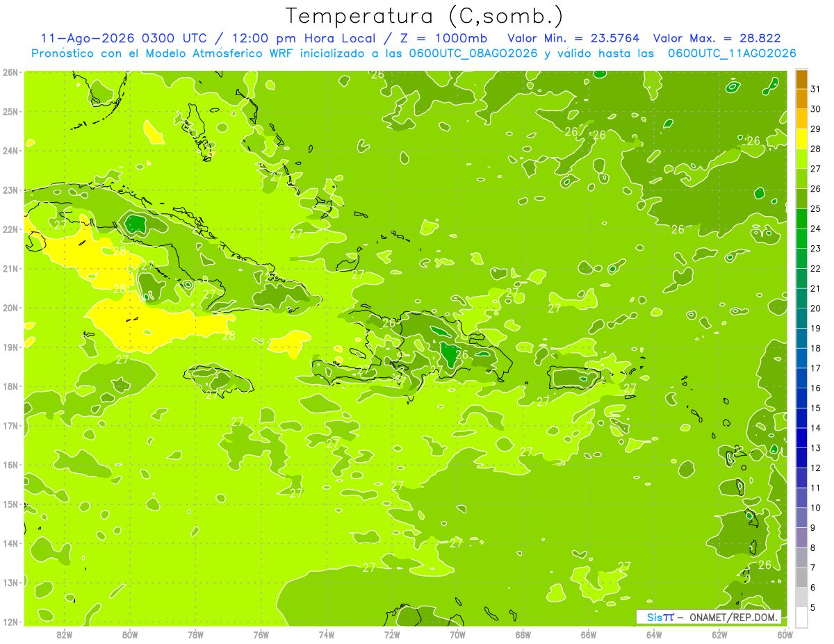The width and height of the screenshot is (834, 644).
Task: Click the 78W longitude axis label
Action: (195, 634)
